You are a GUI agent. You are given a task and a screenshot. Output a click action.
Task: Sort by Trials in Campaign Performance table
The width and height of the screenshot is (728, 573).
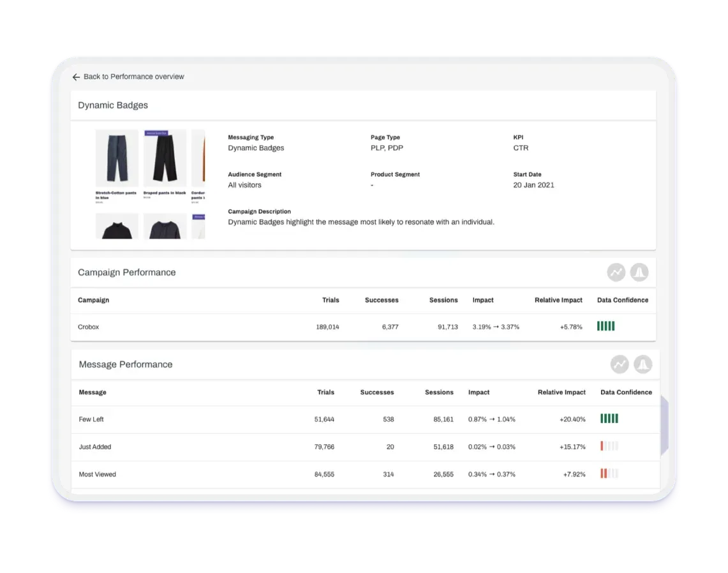tap(331, 300)
